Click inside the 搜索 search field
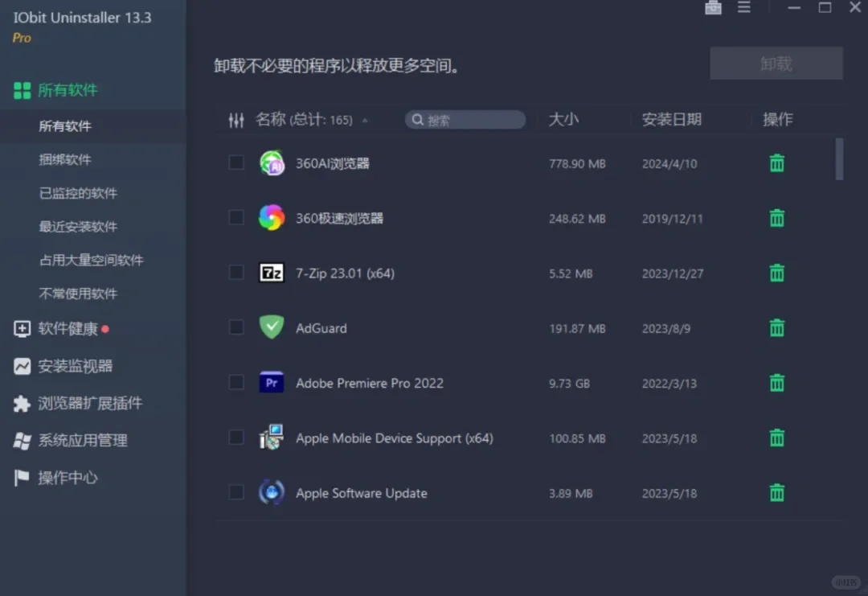This screenshot has height=596, width=868. [465, 119]
